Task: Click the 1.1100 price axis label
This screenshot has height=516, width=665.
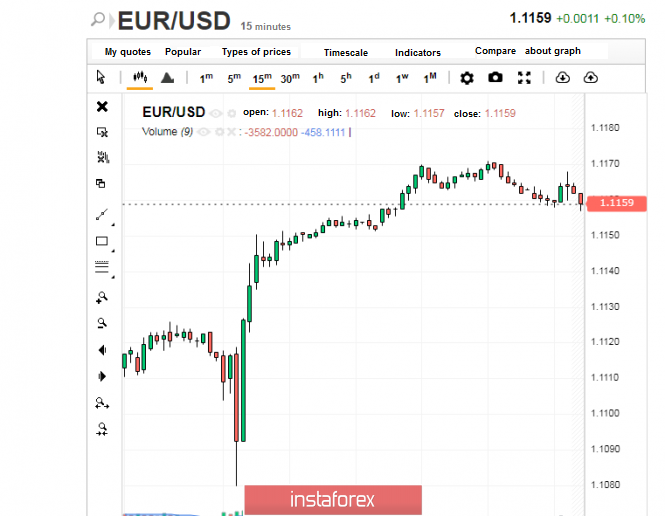Action: (605, 413)
